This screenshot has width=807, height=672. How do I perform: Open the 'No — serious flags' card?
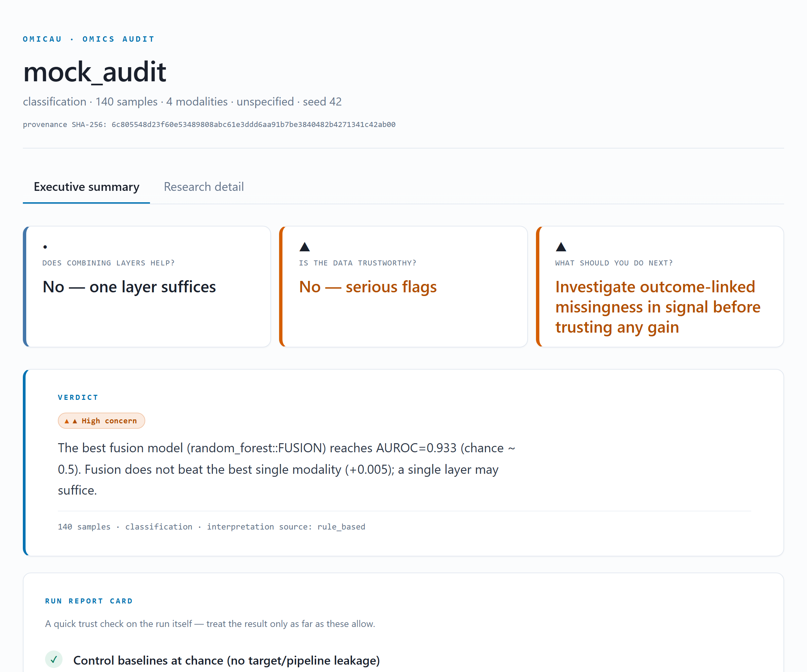(x=403, y=287)
